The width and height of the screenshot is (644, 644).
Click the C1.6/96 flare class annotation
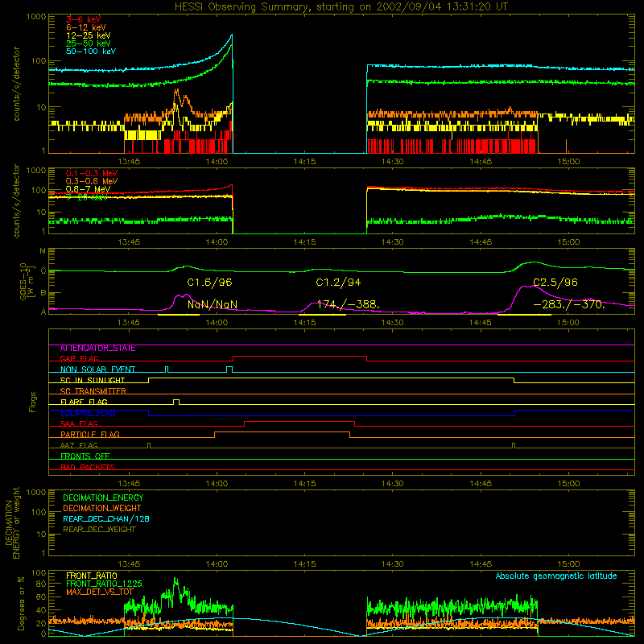(209, 283)
